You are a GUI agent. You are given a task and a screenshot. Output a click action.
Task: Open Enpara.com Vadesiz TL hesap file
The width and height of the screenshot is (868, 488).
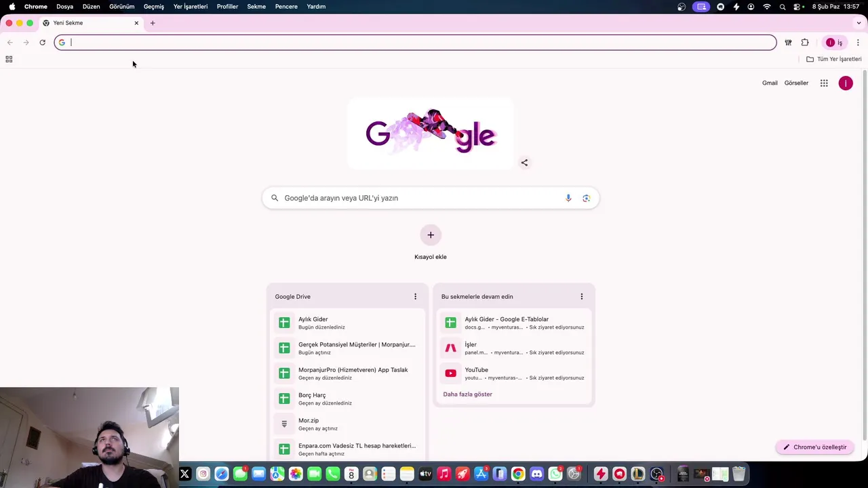click(x=347, y=449)
